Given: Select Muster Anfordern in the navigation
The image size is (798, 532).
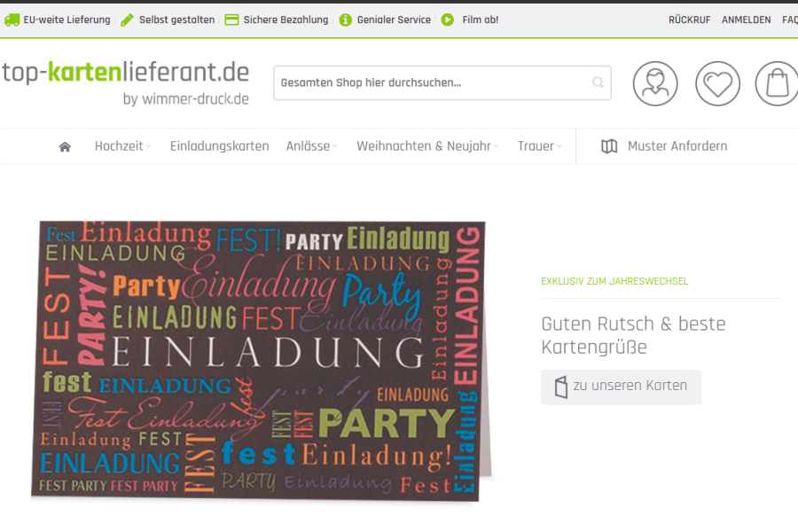Looking at the screenshot, I should (664, 146).
